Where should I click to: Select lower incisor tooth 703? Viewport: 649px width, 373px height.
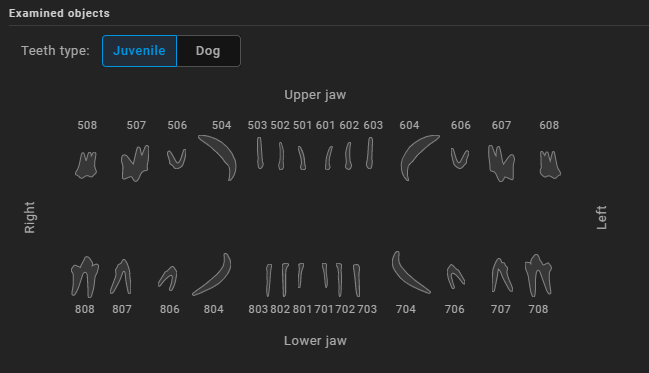point(357,280)
